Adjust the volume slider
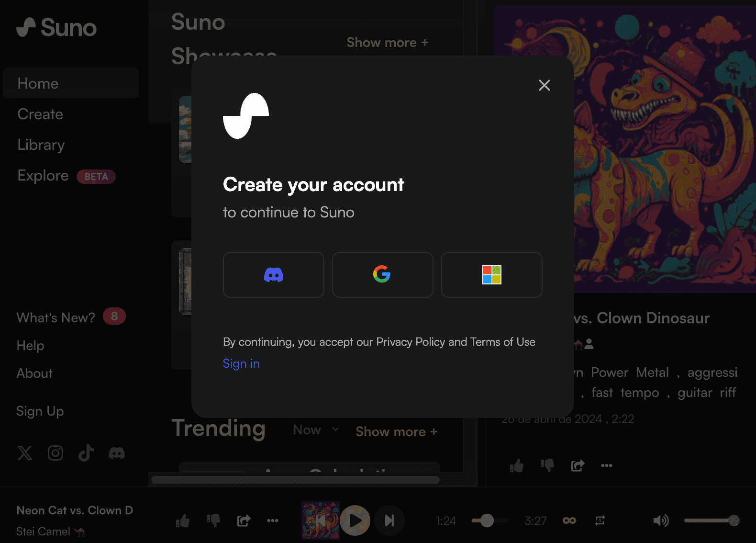This screenshot has width=756, height=543. click(x=712, y=520)
